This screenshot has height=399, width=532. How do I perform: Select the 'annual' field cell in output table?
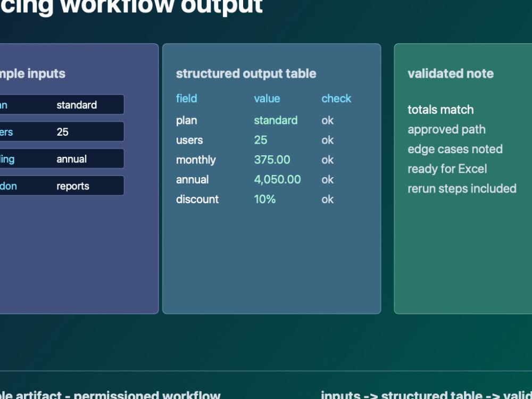193,179
